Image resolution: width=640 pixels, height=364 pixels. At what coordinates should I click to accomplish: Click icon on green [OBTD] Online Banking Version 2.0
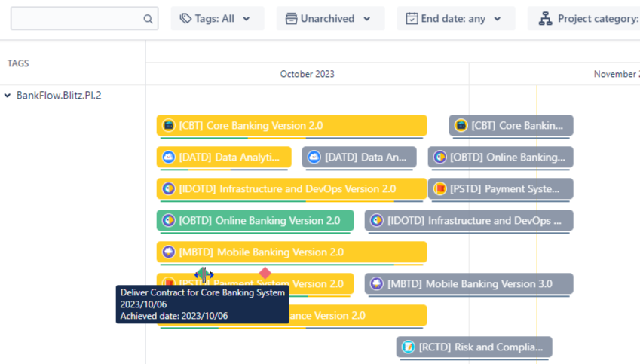(x=169, y=220)
